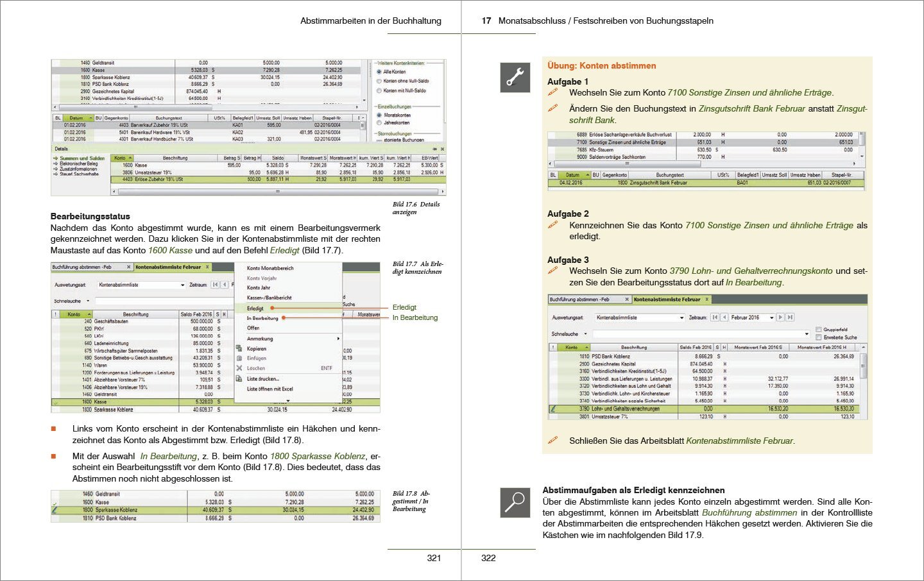
Task: Click the arrow icon before Zusatzinformationen
Action: (56, 169)
